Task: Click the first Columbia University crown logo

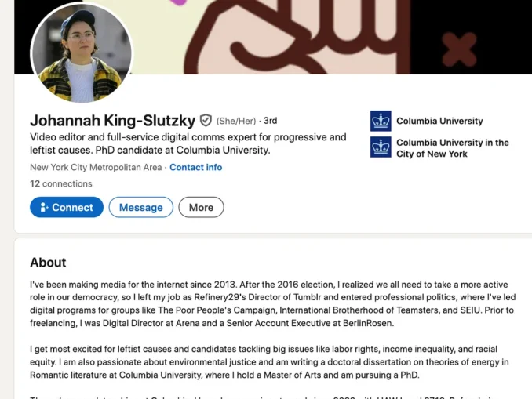Action: pos(381,121)
